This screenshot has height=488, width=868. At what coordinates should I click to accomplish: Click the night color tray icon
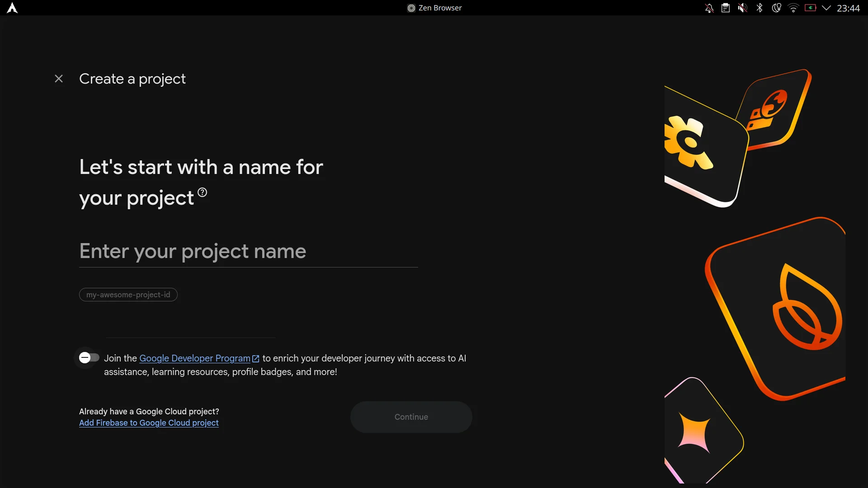tap(776, 8)
